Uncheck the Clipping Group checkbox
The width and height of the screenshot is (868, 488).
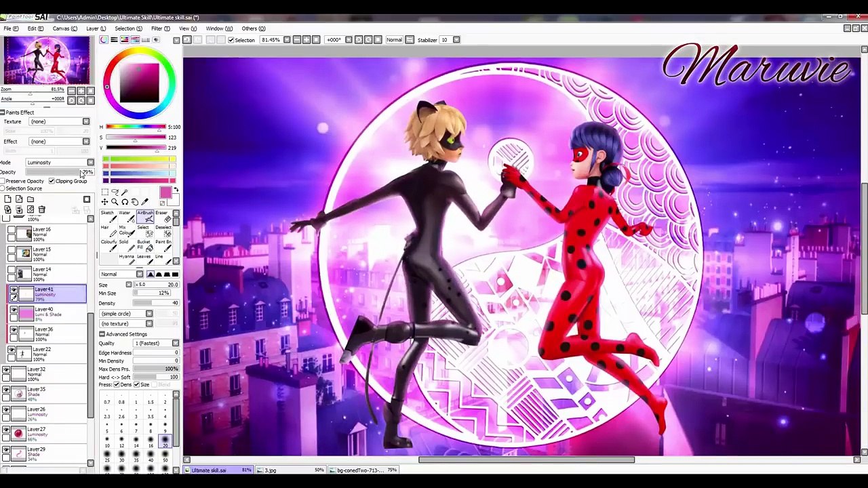tap(52, 182)
